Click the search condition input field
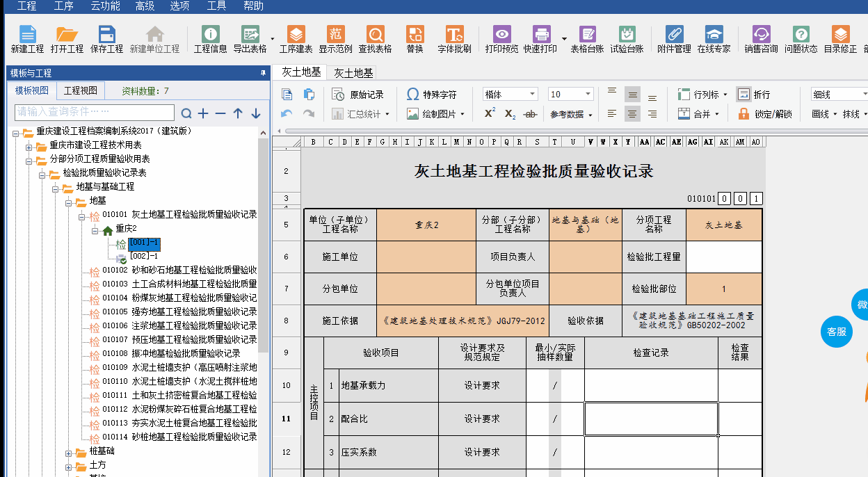This screenshot has width=868, height=477. coord(95,112)
